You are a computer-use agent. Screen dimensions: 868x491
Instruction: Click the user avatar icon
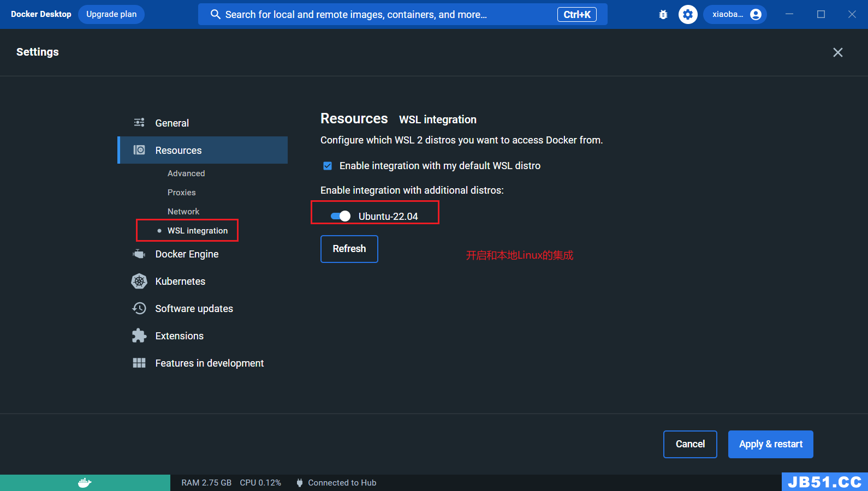click(x=756, y=15)
